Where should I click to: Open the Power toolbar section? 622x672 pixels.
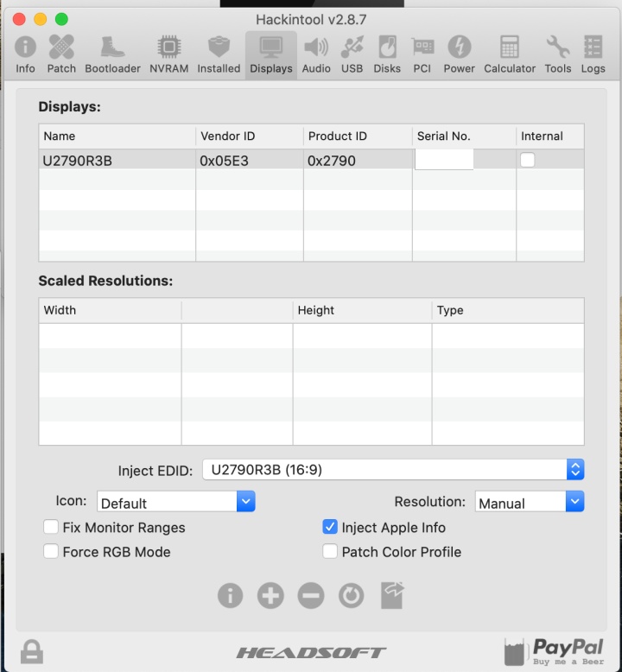(x=459, y=54)
